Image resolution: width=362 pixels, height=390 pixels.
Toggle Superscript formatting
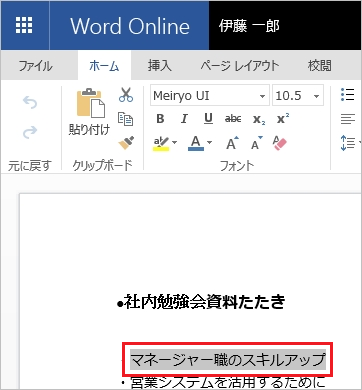click(x=283, y=118)
